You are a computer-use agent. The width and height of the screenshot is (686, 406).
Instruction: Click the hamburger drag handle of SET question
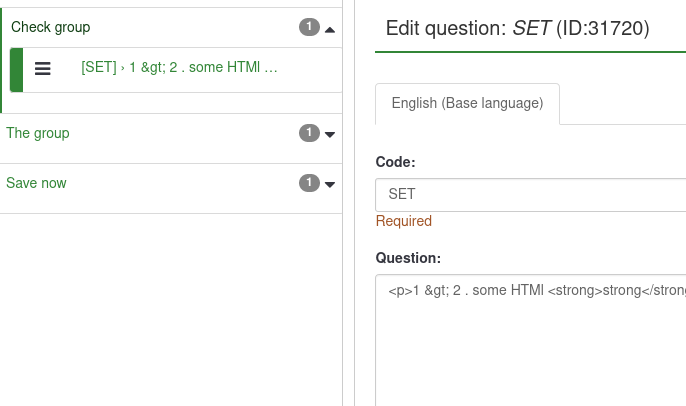click(43, 69)
